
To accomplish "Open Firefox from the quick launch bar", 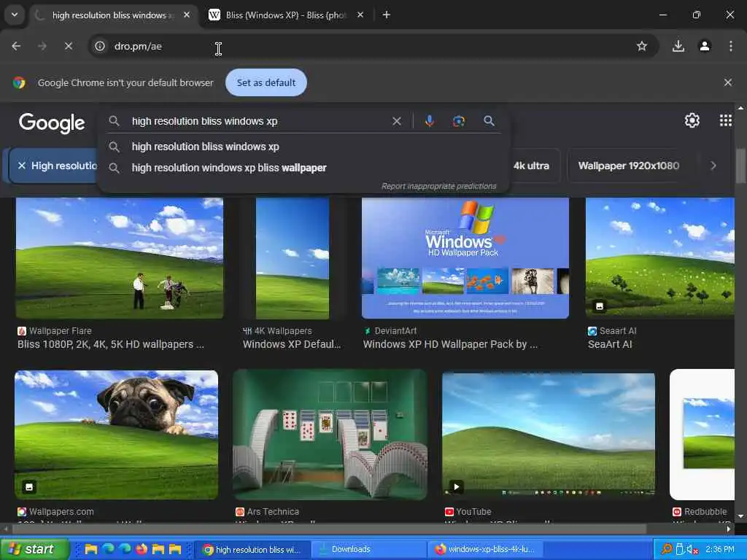I will tap(142, 549).
